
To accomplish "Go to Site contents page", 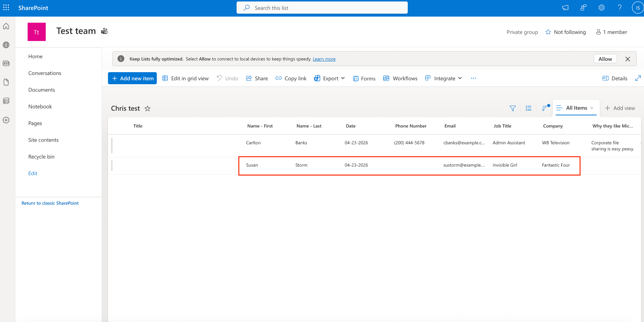I will click(x=43, y=140).
